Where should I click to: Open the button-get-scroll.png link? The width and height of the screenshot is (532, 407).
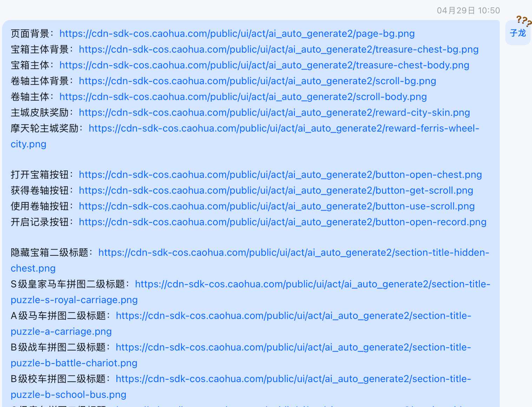coord(276,191)
